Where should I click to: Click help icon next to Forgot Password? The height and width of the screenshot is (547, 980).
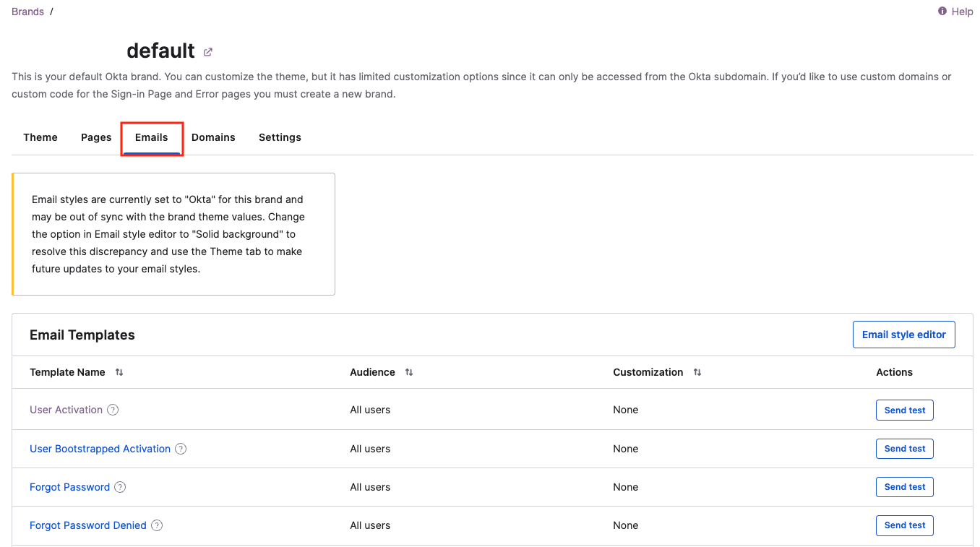coord(120,487)
